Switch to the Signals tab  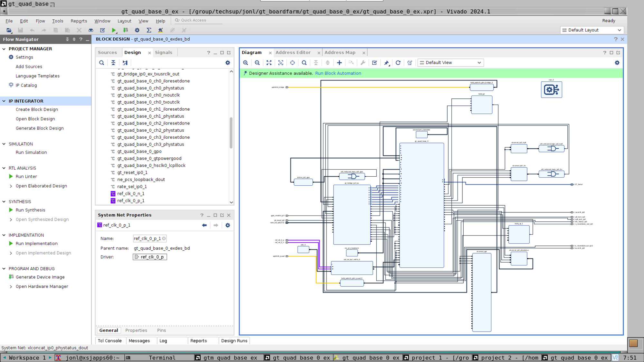164,52
